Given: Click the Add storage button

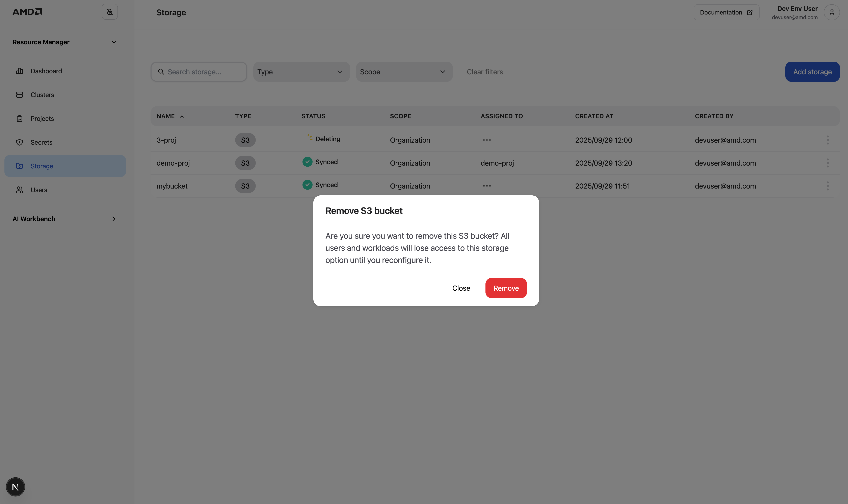Looking at the screenshot, I should click(x=812, y=72).
